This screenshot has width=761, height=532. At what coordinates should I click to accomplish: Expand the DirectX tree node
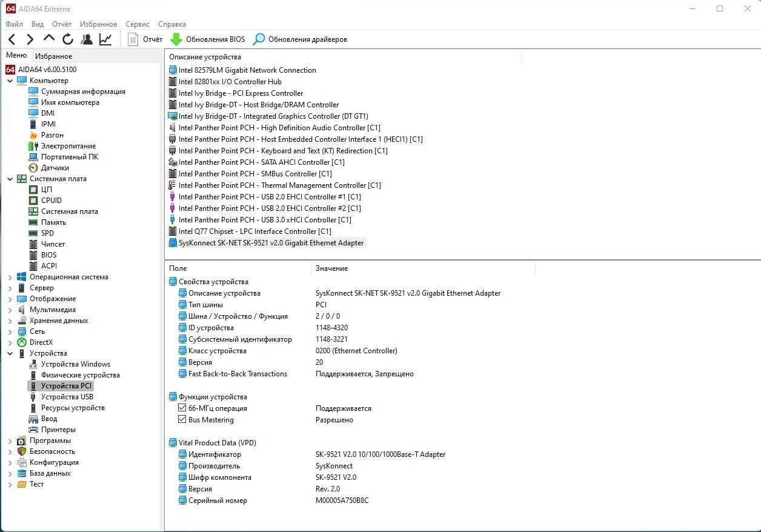coord(10,342)
